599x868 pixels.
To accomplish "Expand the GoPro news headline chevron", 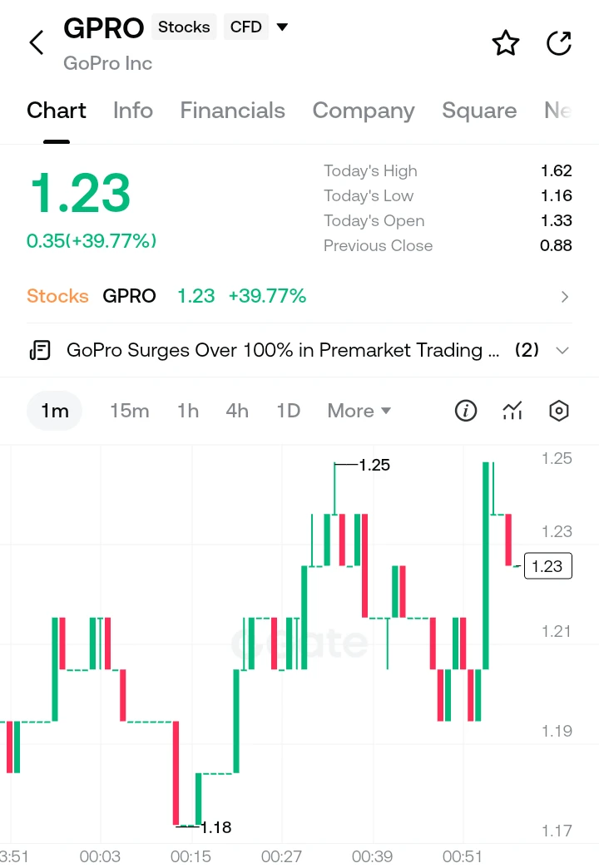I will [562, 350].
